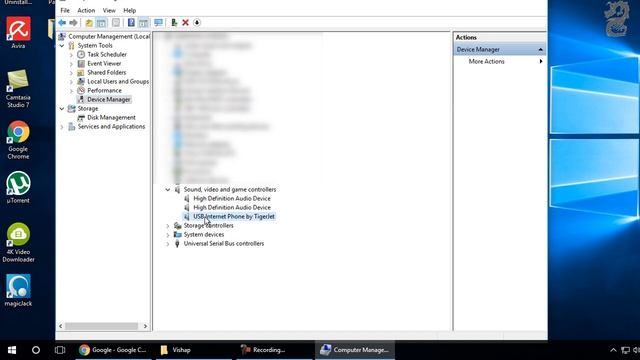Open the View menu
This screenshot has height=360, width=640.
click(109, 10)
